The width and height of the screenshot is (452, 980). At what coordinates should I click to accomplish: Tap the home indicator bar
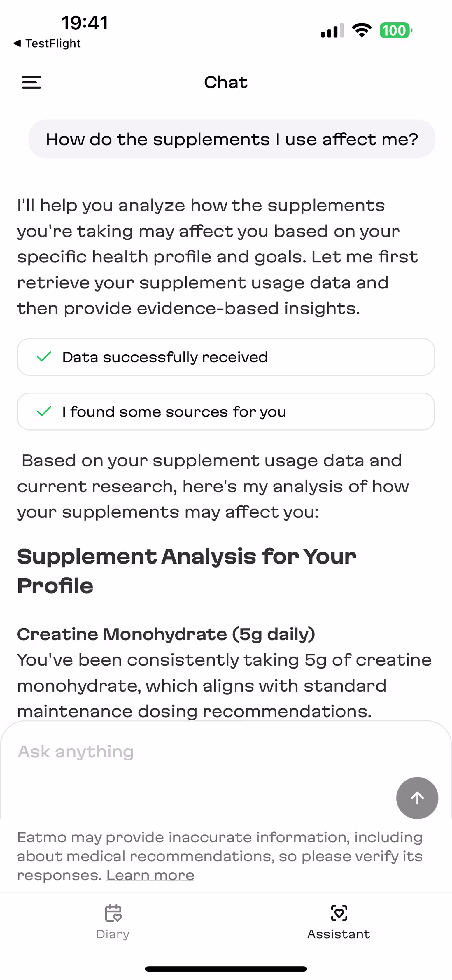226,969
